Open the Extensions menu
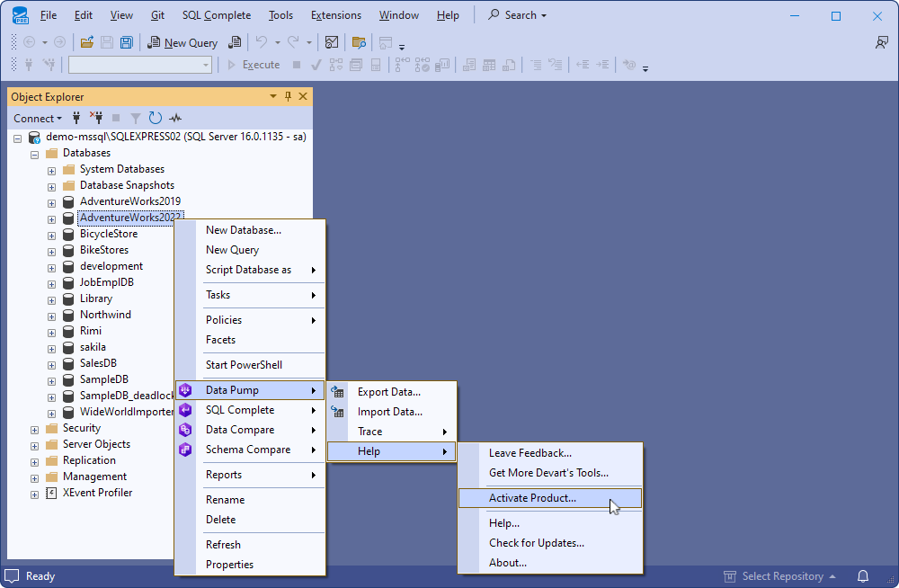The image size is (899, 588). [336, 15]
